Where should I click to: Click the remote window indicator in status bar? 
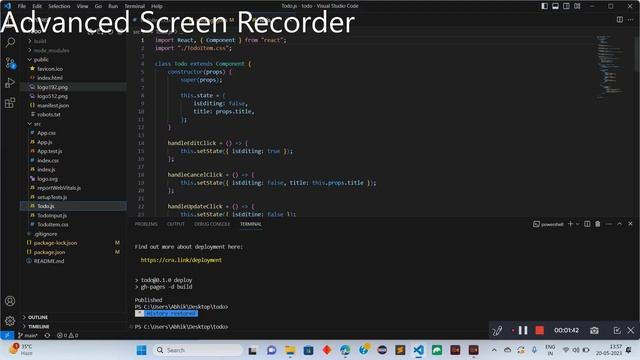(x=7, y=335)
